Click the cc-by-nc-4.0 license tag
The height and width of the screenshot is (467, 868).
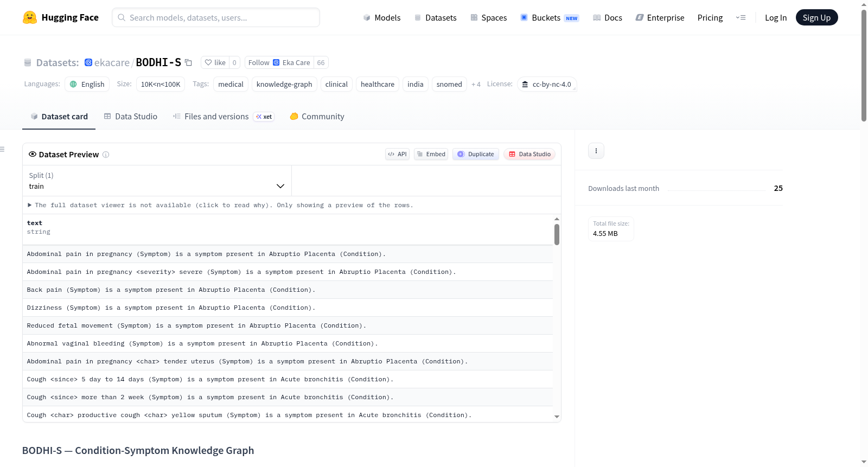(547, 84)
